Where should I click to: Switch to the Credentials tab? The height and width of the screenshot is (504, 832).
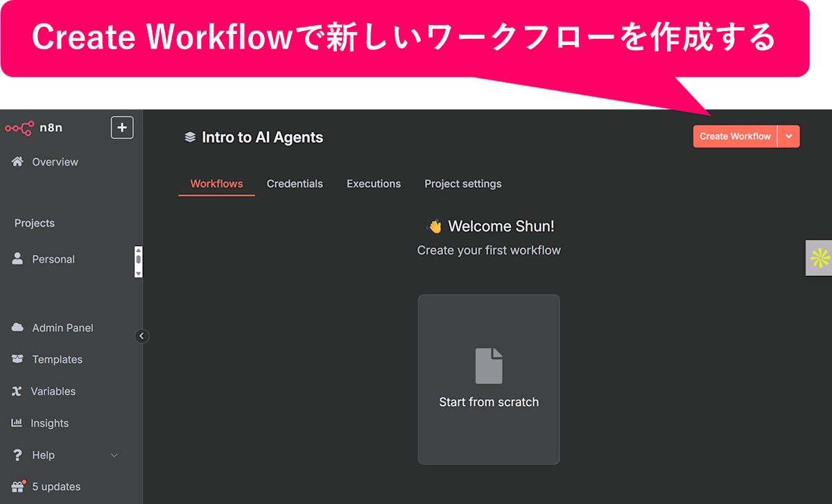pyautogui.click(x=295, y=184)
